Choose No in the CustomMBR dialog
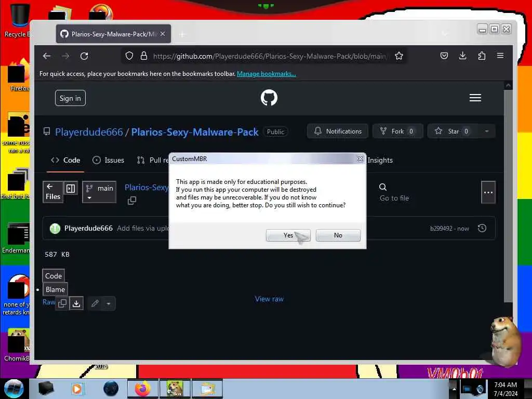Screen dimensions: 532x399 coord(338,235)
